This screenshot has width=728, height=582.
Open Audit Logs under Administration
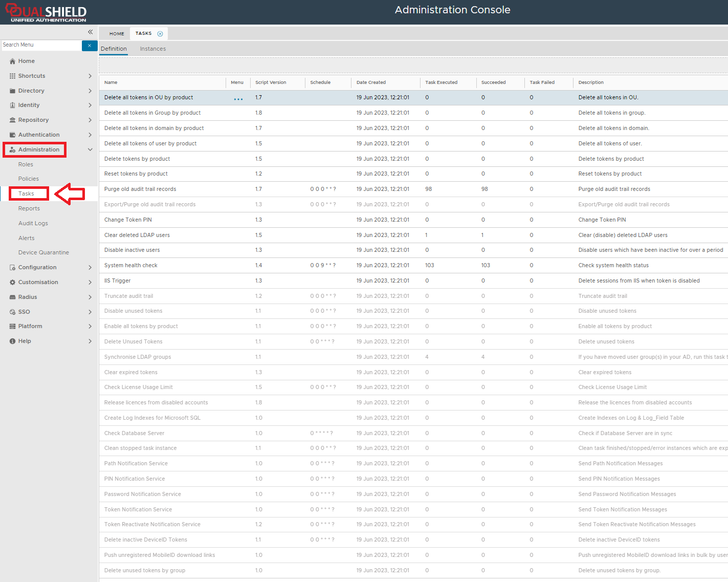pos(33,224)
